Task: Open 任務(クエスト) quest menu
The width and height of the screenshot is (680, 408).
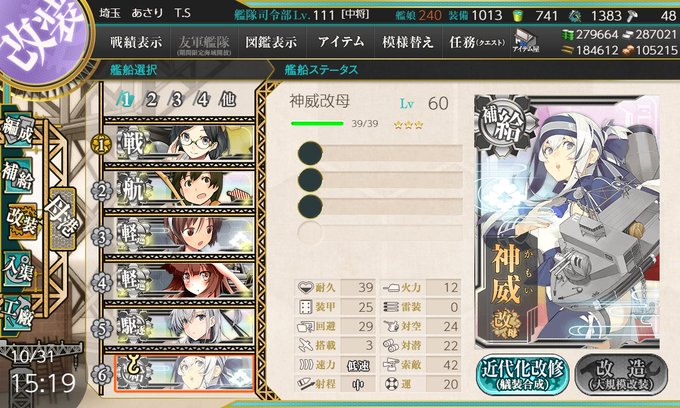Action: (477, 42)
